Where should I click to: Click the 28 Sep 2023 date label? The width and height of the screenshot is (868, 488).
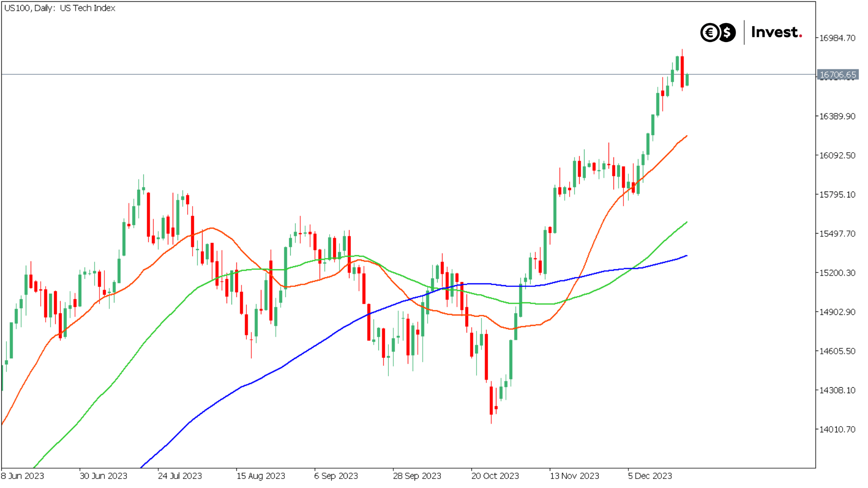pyautogui.click(x=417, y=476)
